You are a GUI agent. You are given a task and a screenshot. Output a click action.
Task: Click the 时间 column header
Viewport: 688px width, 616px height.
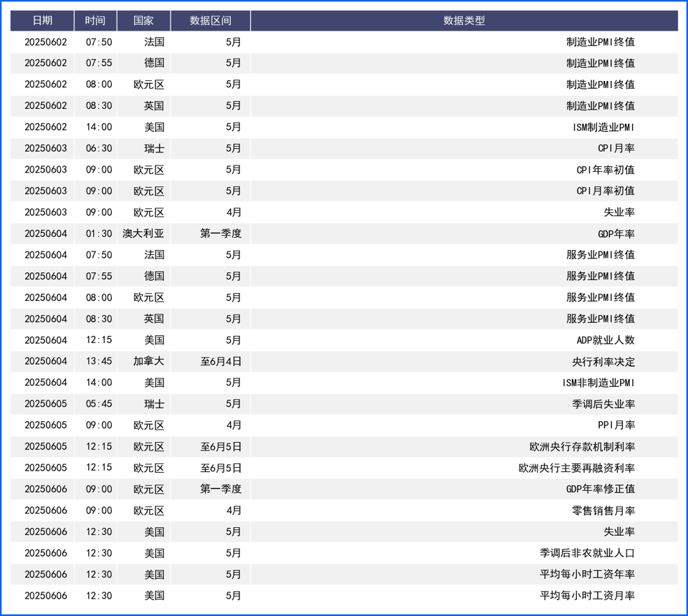coord(95,21)
